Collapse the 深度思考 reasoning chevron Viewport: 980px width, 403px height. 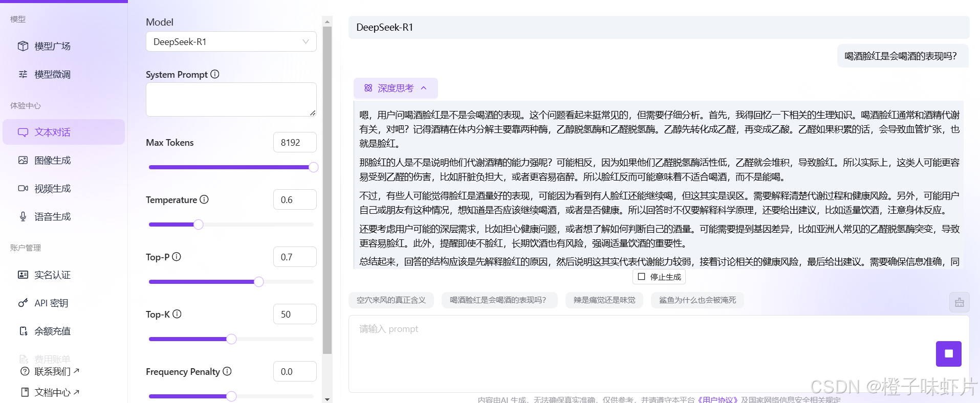click(x=424, y=88)
